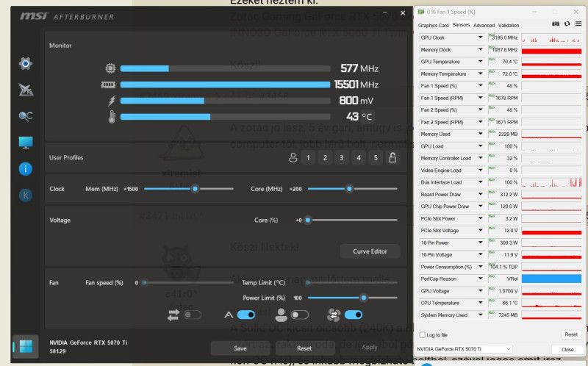
Task: Click the Reset button in GPU-Z
Action: 571,334
